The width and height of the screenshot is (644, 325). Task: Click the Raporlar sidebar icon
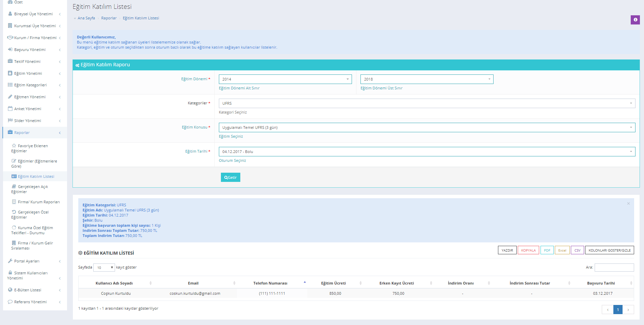[10, 132]
